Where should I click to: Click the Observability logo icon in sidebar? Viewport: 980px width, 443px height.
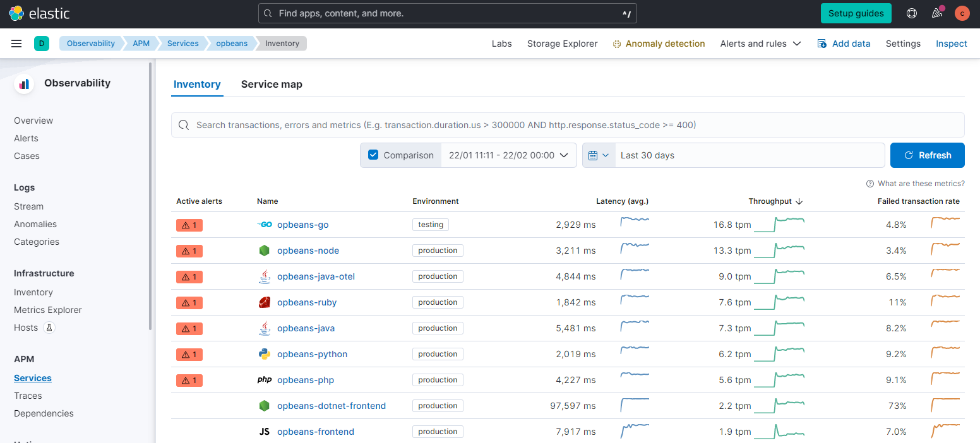[x=24, y=83]
